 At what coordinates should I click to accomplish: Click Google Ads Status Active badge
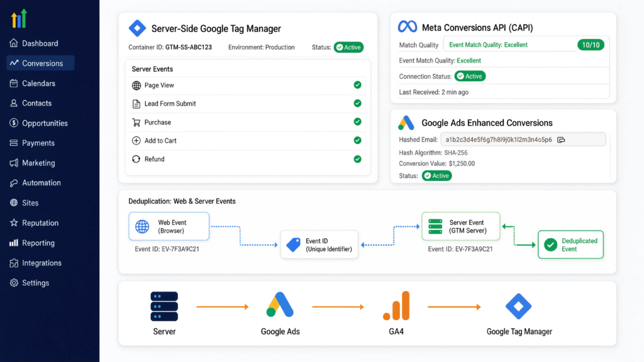pos(437,176)
